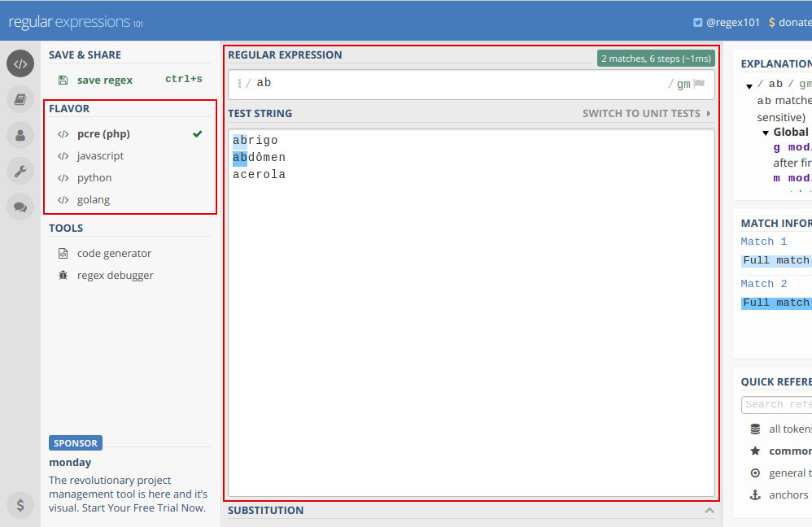The width and height of the screenshot is (812, 527).
Task: Click the delimiter dots handle icon
Action: click(239, 83)
